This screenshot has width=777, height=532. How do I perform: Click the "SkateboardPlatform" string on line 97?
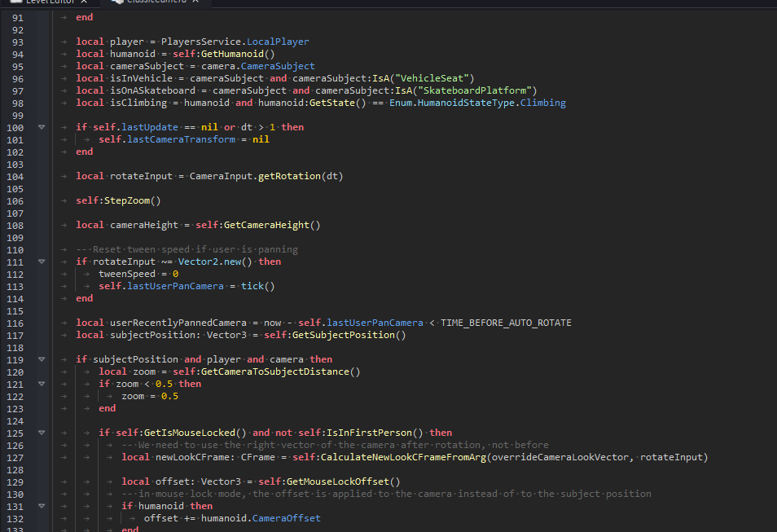click(474, 90)
